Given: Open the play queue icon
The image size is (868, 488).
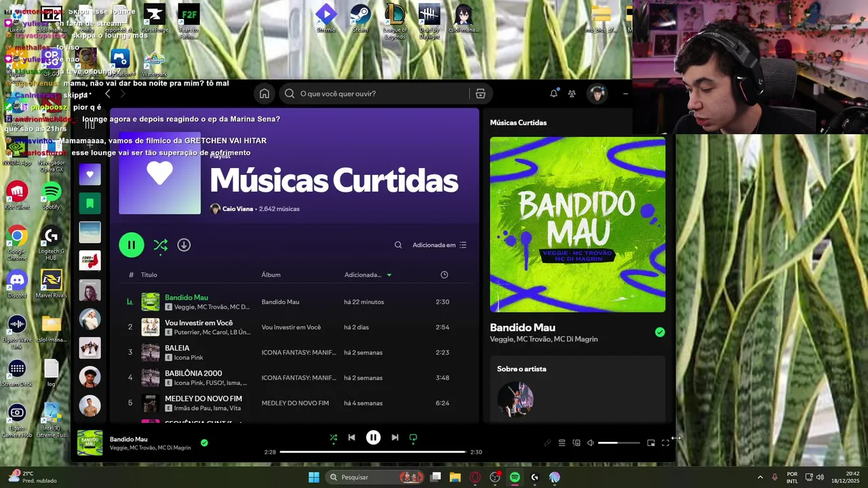Looking at the screenshot, I should coord(561,443).
